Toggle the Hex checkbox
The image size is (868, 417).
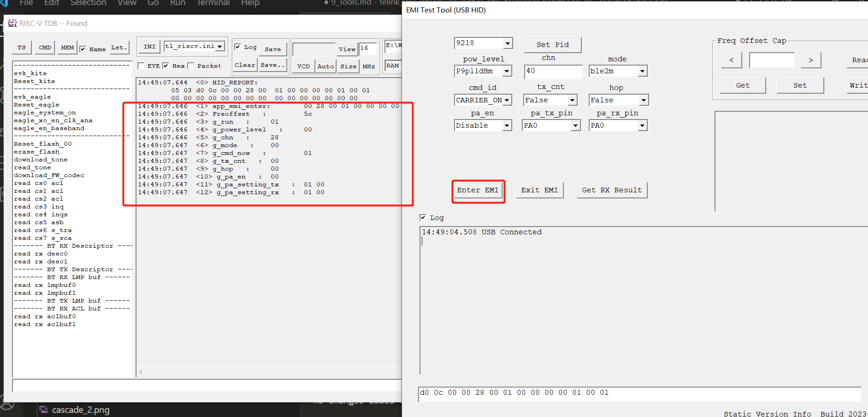point(166,66)
